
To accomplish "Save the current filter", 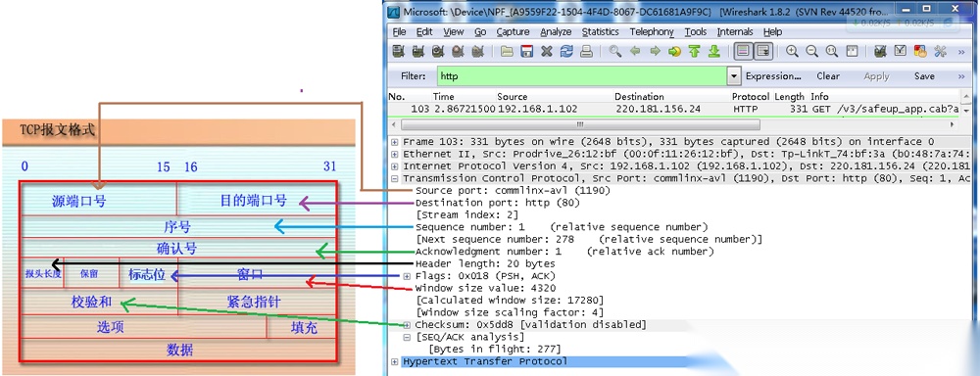I will (x=924, y=76).
